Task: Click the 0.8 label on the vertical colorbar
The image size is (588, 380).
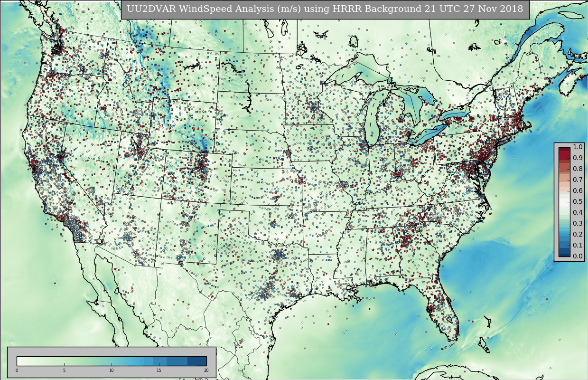Action: (x=578, y=169)
